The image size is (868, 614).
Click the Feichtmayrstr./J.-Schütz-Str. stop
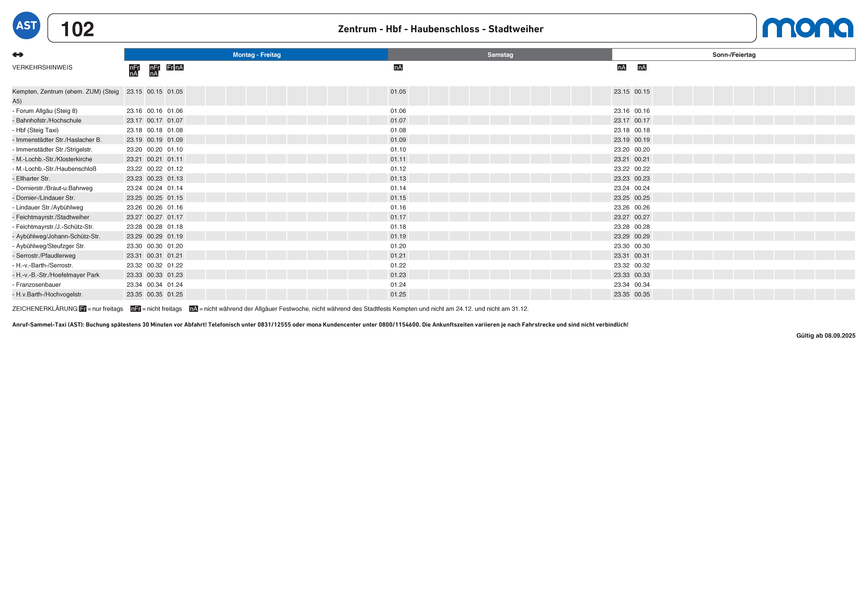point(53,227)
